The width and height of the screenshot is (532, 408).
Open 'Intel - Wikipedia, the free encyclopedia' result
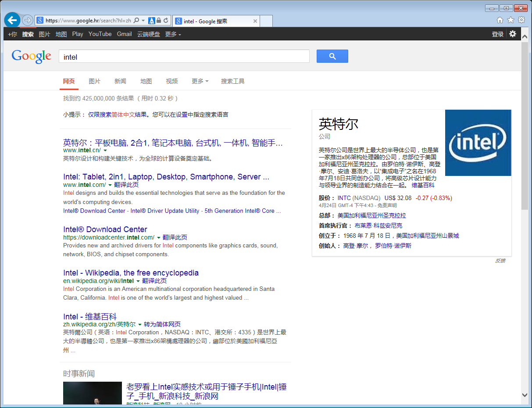[x=131, y=273]
